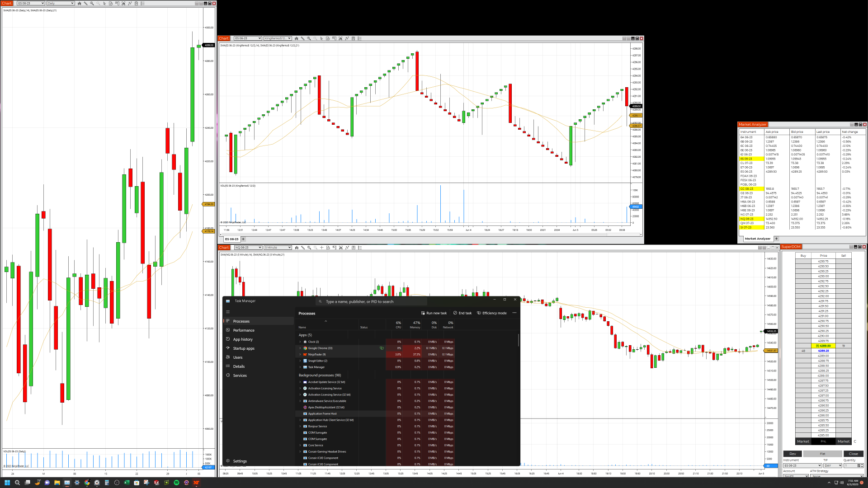The width and height of the screenshot is (868, 488).
Task: Open Task Manager more options ellipsis
Action: tap(514, 313)
